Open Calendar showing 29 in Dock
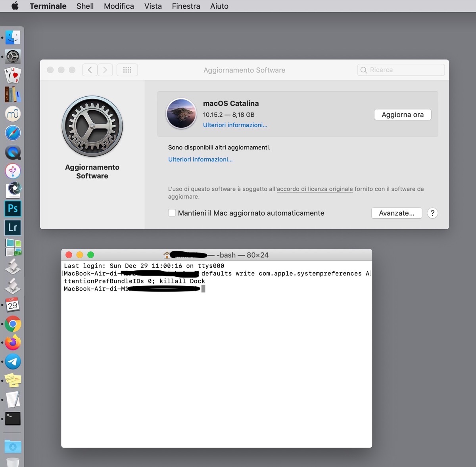The width and height of the screenshot is (476, 467). 13,304
